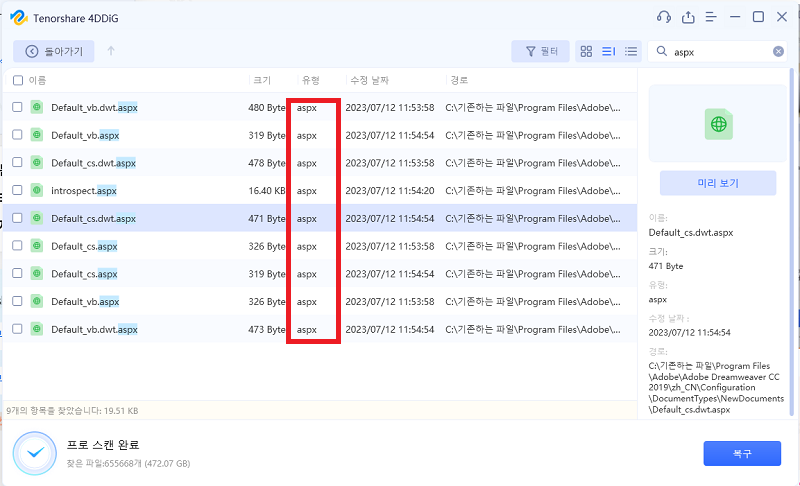Viewport: 800px width, 486px height.
Task: Open the hamburger menu in title bar
Action: pos(711,17)
